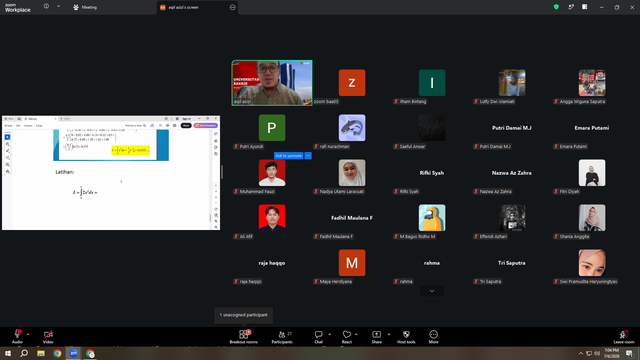Select Lutfy Dwi Islamiati's photo tile
Viewport: 640px width, 360px height.
[x=512, y=83]
